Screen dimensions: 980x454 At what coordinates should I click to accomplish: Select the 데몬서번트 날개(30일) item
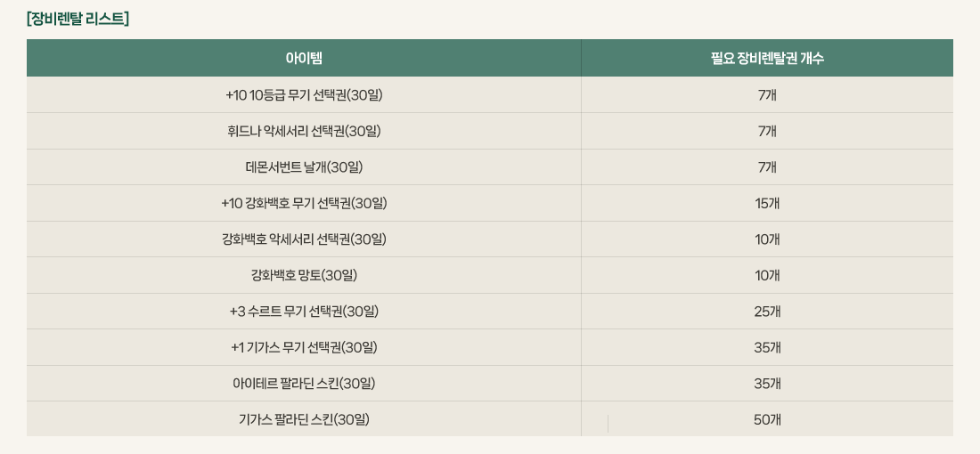click(x=304, y=167)
